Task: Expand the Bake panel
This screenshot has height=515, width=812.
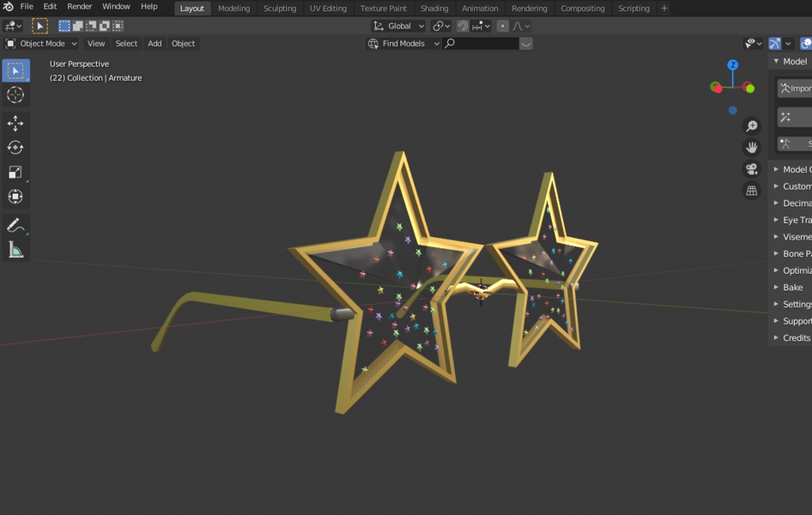Action: pyautogui.click(x=791, y=287)
